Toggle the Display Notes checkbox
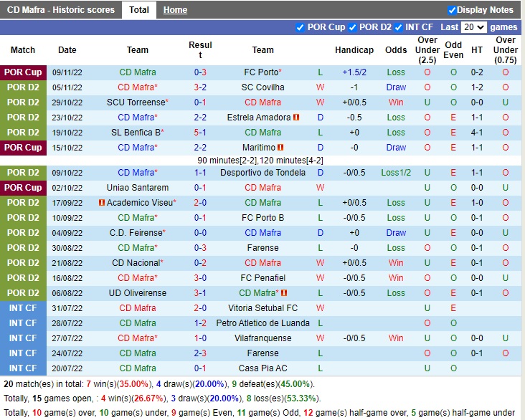 452,10
